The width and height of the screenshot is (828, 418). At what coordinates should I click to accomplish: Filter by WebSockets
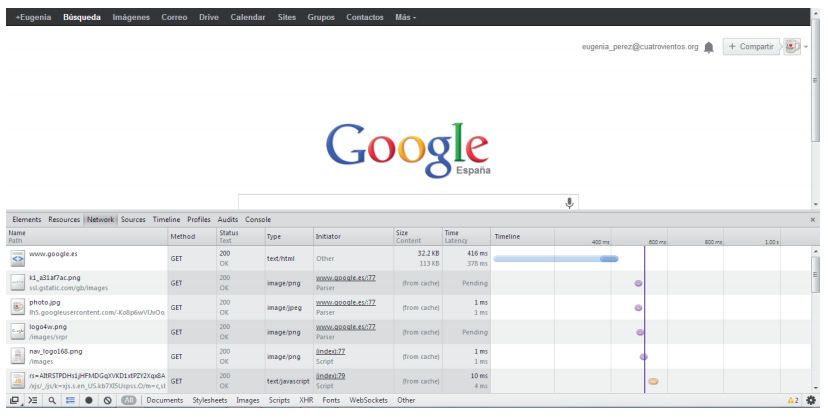pyautogui.click(x=368, y=401)
